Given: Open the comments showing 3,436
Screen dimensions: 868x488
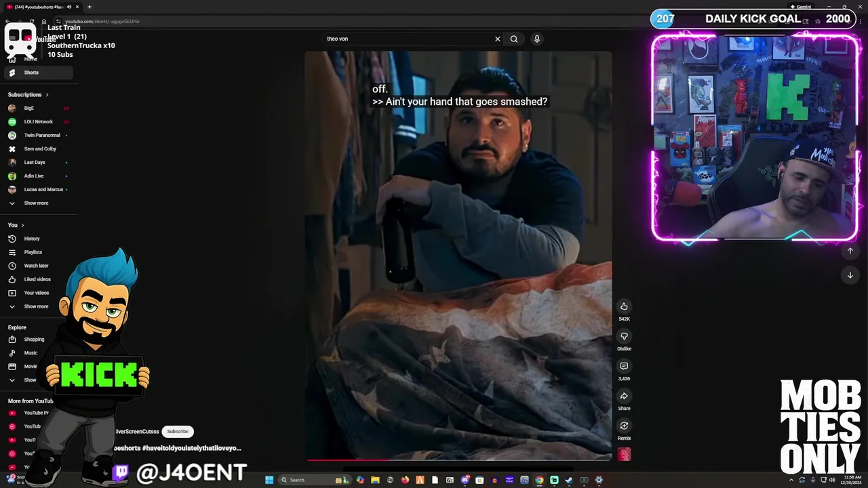Looking at the screenshot, I should [x=624, y=366].
